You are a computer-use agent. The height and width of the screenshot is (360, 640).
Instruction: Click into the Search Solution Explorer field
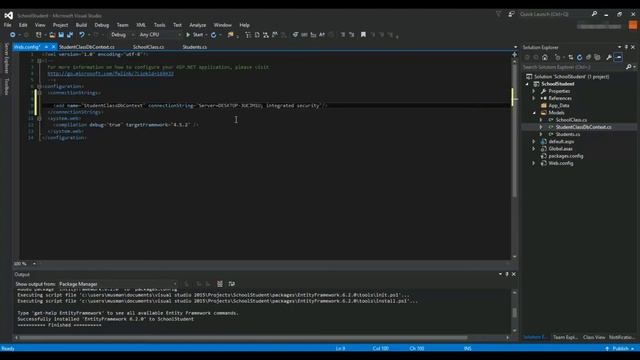coord(573,67)
